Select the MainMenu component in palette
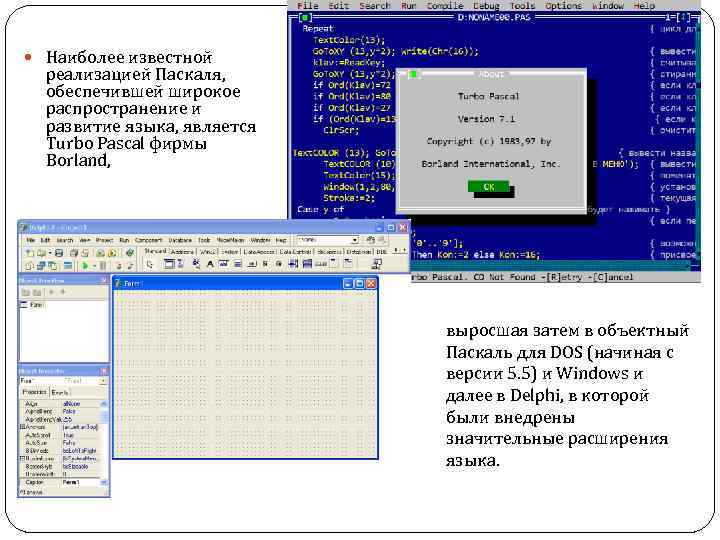The height and width of the screenshot is (540, 720). point(180,264)
